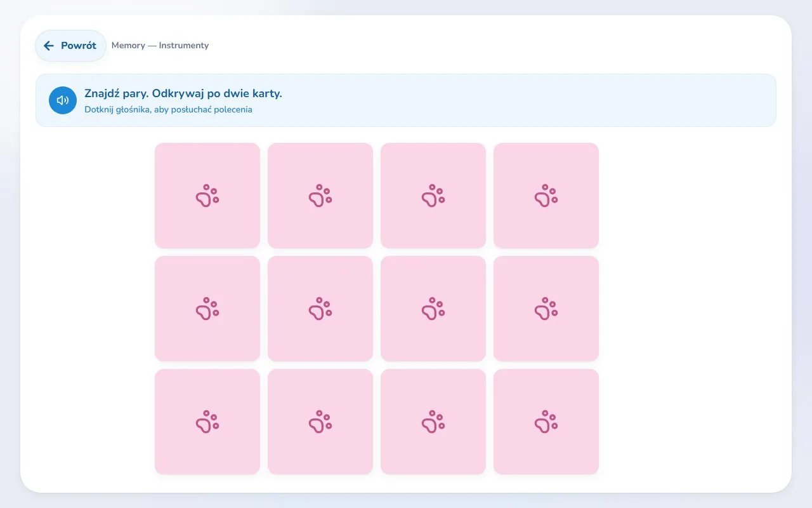Turn over last card in bottom row
812x508 pixels.
[546, 422]
